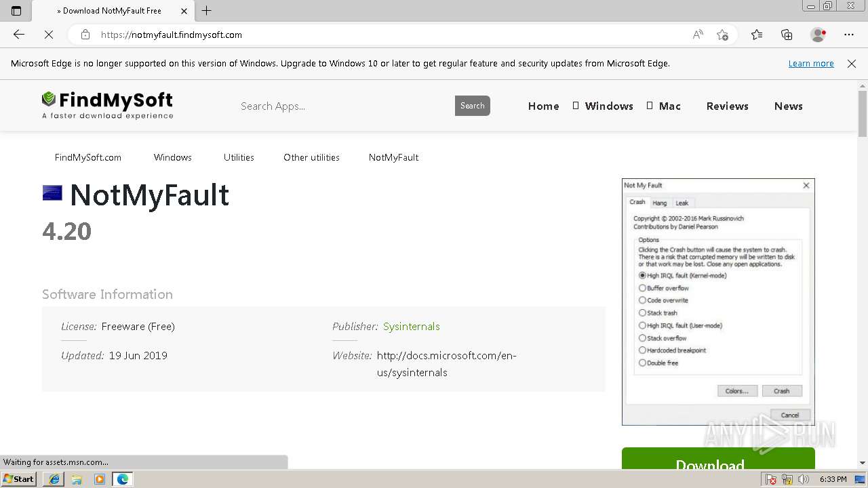Open Edge settings and more menu
This screenshot has height=488, width=868.
pos(849,35)
